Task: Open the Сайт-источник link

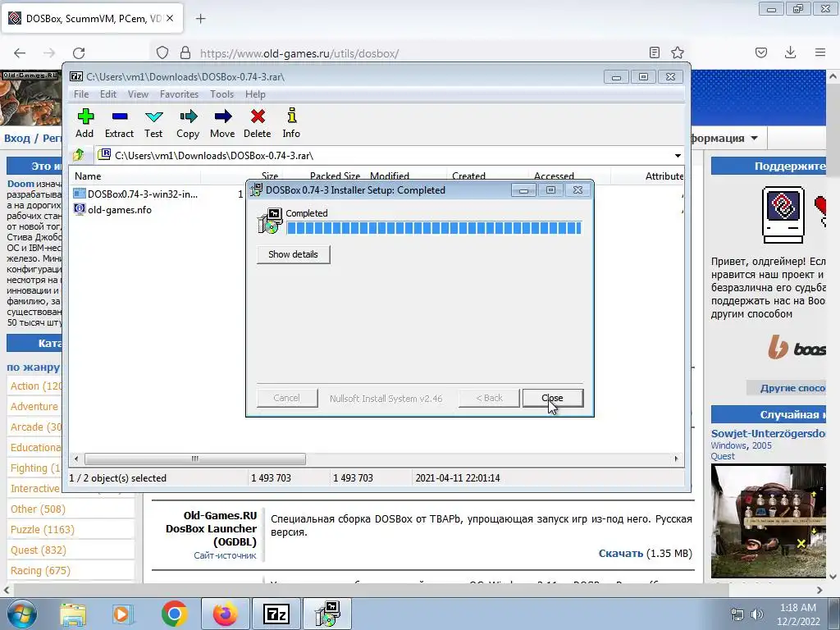Action: click(225, 556)
